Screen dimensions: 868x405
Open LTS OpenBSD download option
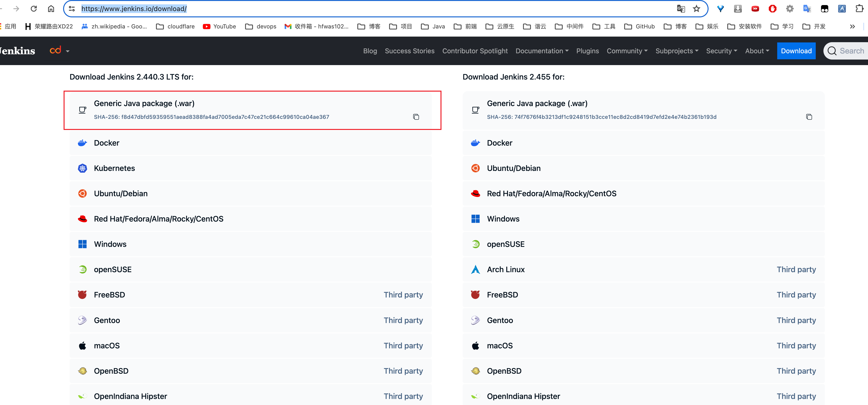250,371
